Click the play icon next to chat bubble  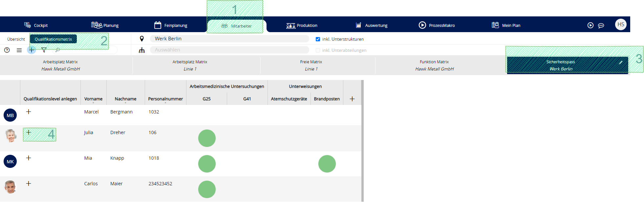tap(590, 25)
